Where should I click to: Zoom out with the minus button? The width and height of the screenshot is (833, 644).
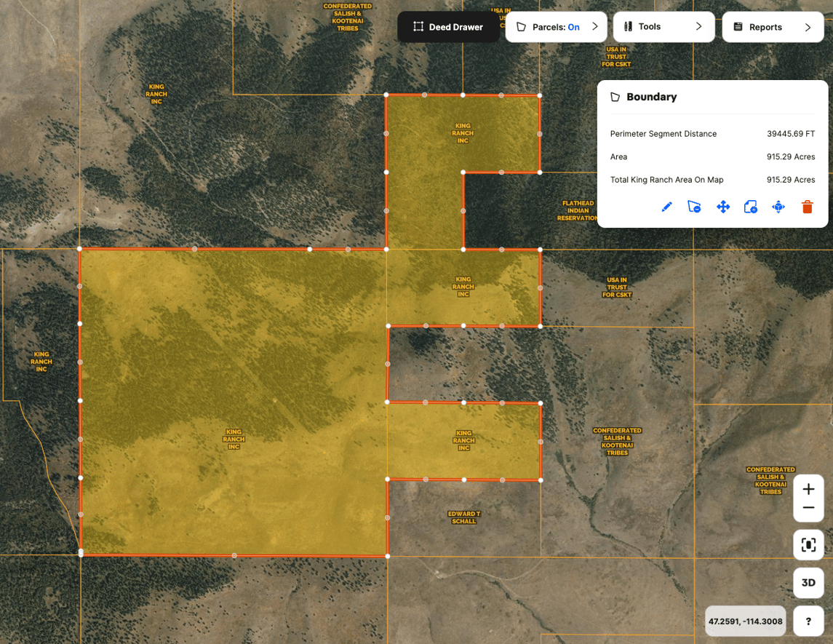[808, 509]
